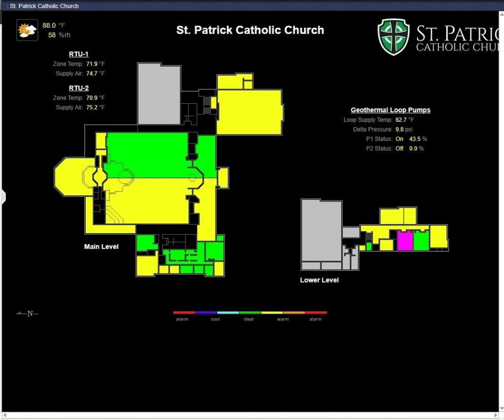Image resolution: width=504 pixels, height=420 pixels.
Task: Select the large gray room on Main Level
Action: 159,94
